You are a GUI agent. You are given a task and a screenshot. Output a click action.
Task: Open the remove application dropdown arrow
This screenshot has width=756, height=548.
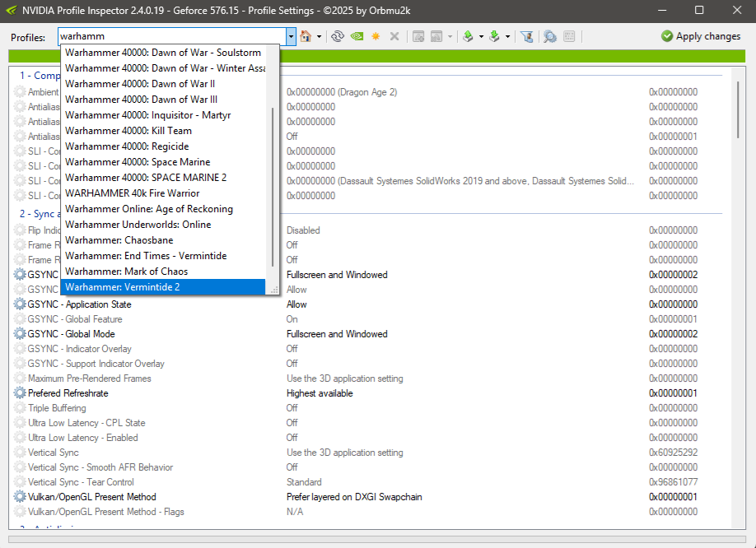point(450,36)
